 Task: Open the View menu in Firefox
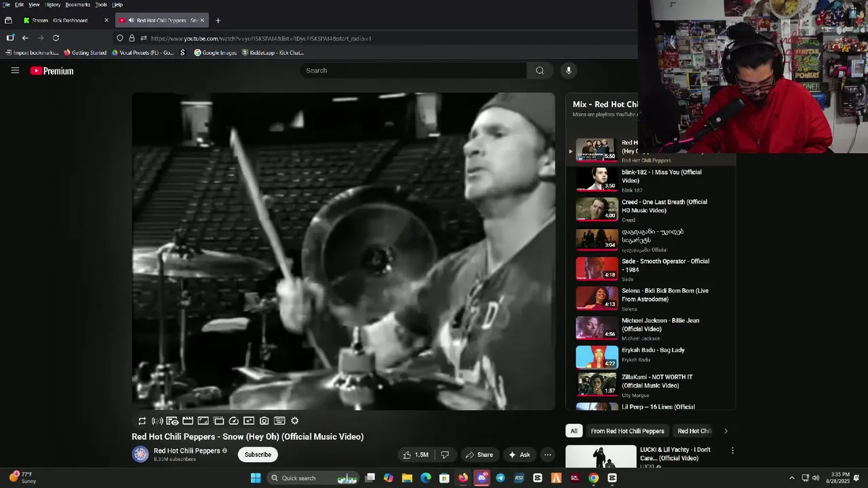(x=34, y=5)
